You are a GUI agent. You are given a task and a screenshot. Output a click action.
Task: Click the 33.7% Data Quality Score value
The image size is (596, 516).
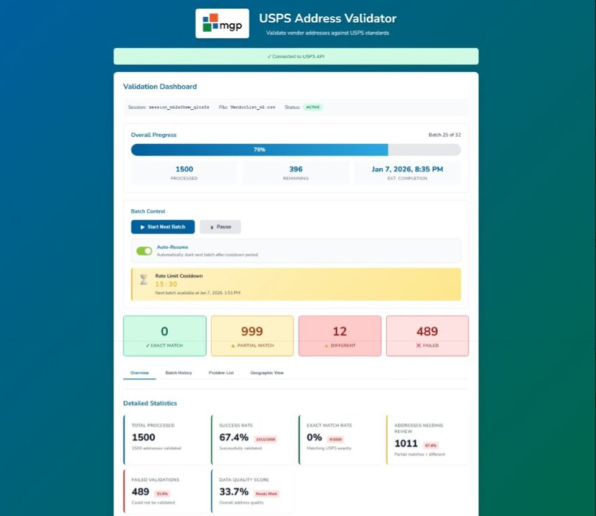click(234, 492)
